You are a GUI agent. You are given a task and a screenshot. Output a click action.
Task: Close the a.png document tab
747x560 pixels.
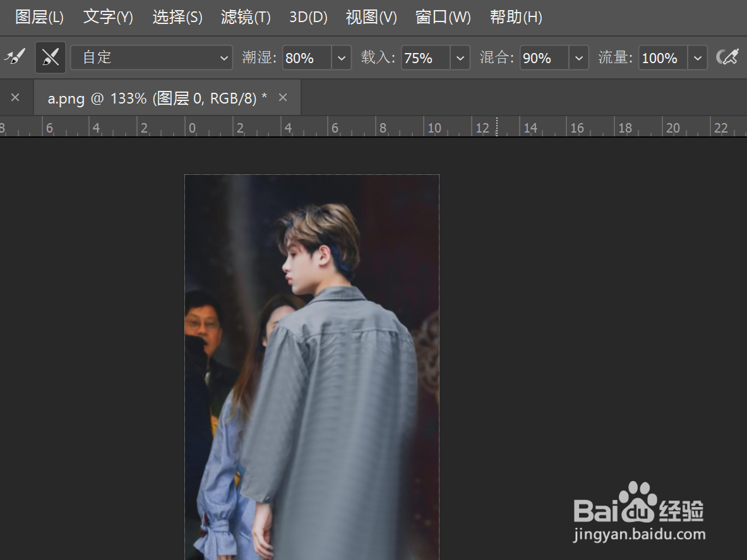point(283,98)
